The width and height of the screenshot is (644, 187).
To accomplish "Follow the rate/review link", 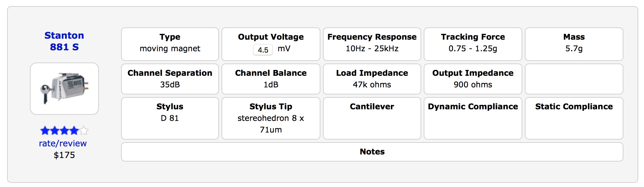I will point(63,143).
